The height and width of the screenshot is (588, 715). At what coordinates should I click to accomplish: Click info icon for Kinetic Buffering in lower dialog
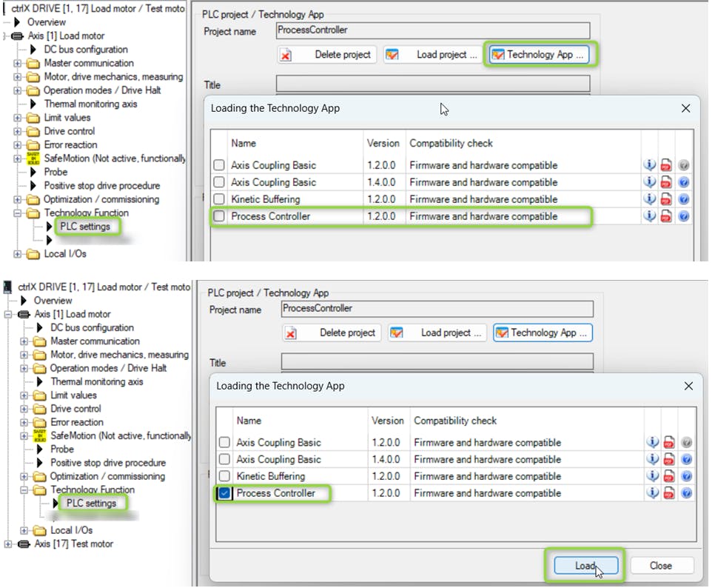click(x=651, y=476)
